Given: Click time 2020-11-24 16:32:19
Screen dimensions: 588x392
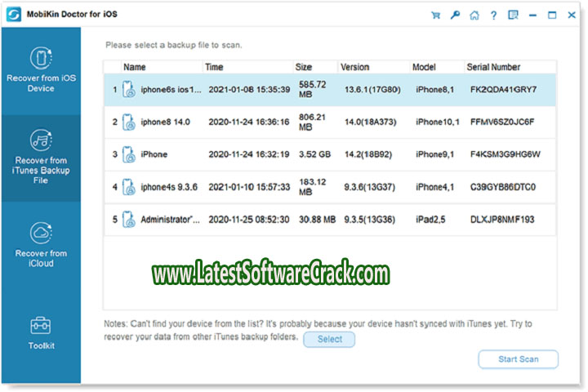Looking at the screenshot, I should 249,154.
